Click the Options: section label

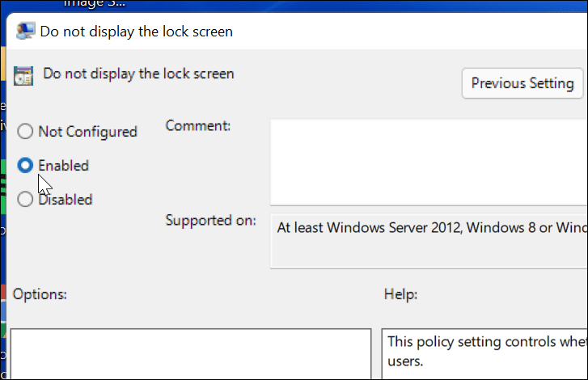(40, 294)
